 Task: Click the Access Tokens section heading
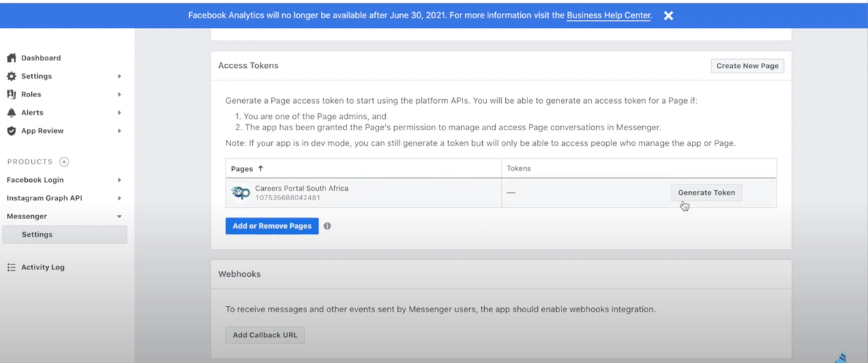click(248, 66)
